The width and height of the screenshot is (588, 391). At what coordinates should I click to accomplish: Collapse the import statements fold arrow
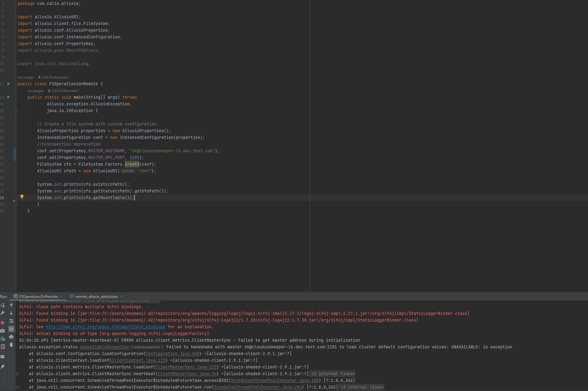pos(16,17)
